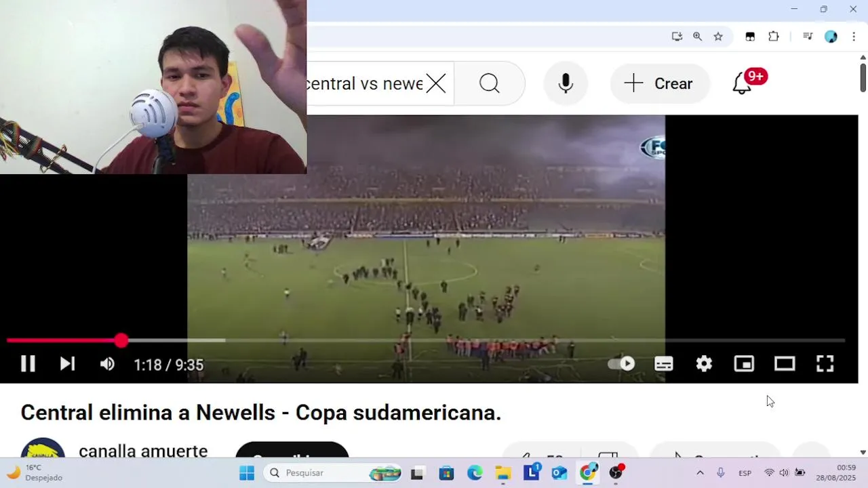Viewport: 868px width, 488px height.
Task: Skip to the next video
Action: [67, 364]
